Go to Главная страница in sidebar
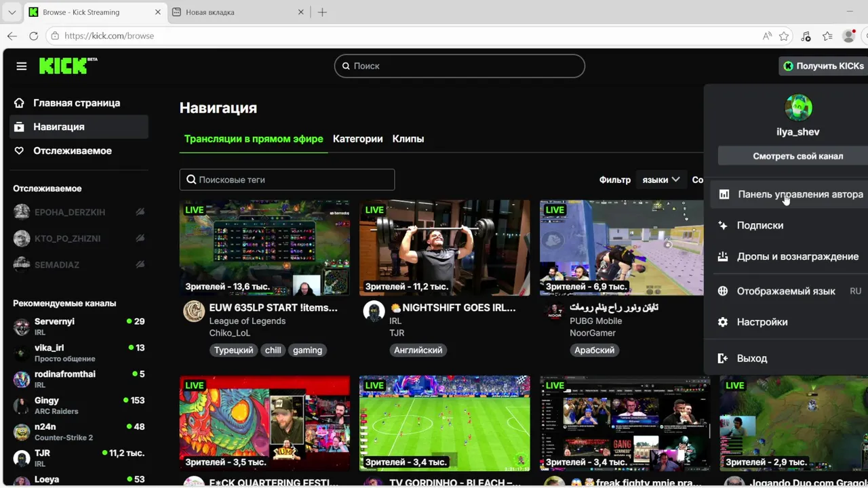Image resolution: width=868 pixels, height=488 pixels. [x=79, y=103]
